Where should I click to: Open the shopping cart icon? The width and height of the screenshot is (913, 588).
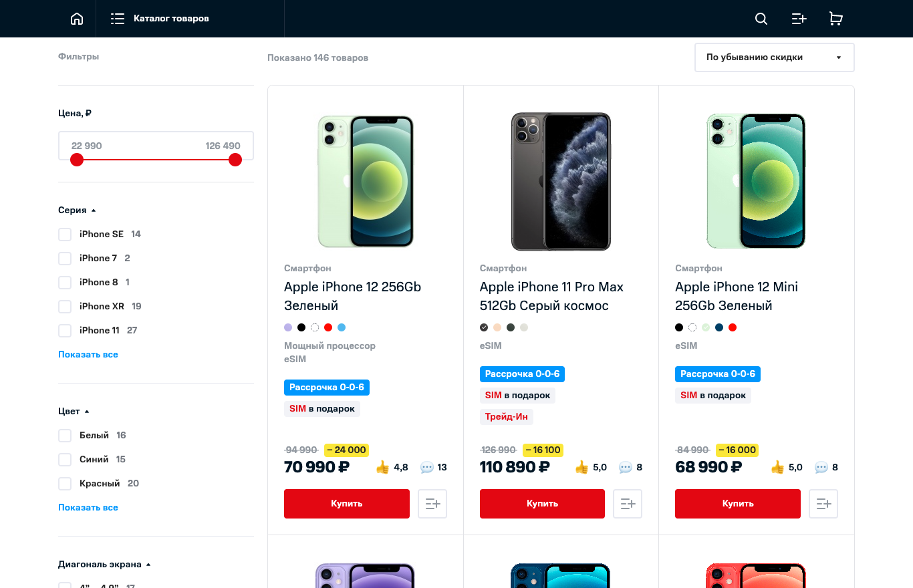coord(835,19)
